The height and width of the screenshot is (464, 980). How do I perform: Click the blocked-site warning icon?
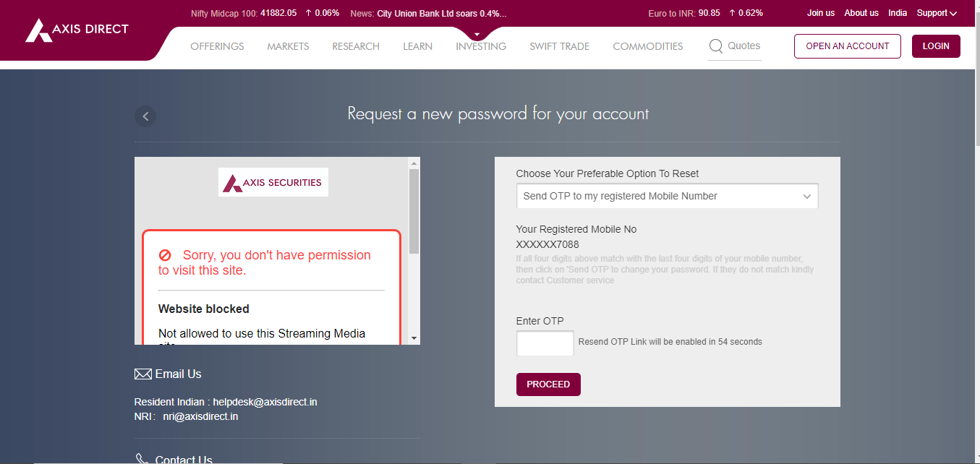(x=165, y=255)
